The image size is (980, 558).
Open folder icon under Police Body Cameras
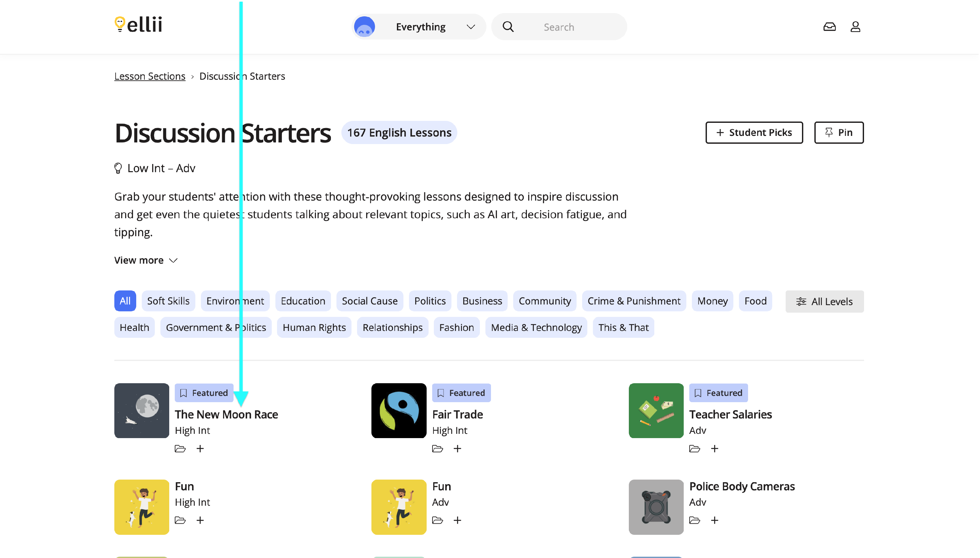[x=694, y=520]
